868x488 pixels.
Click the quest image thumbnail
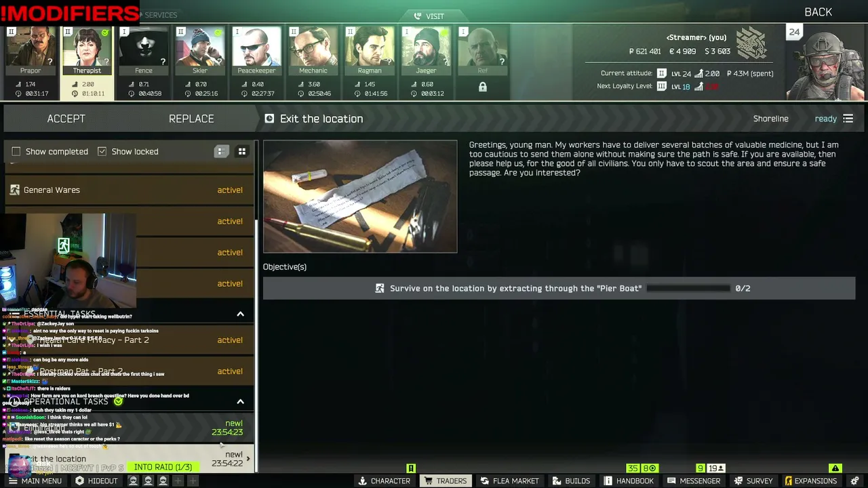coord(360,197)
